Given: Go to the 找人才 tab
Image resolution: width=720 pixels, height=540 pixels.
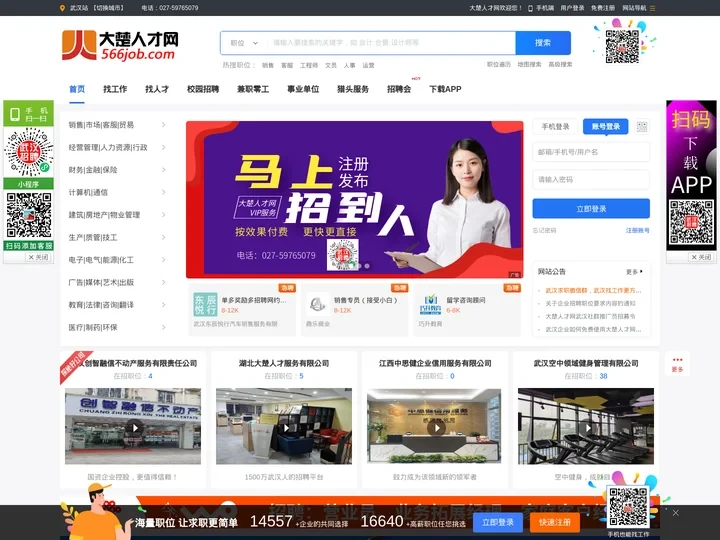Looking at the screenshot, I should 157,89.
